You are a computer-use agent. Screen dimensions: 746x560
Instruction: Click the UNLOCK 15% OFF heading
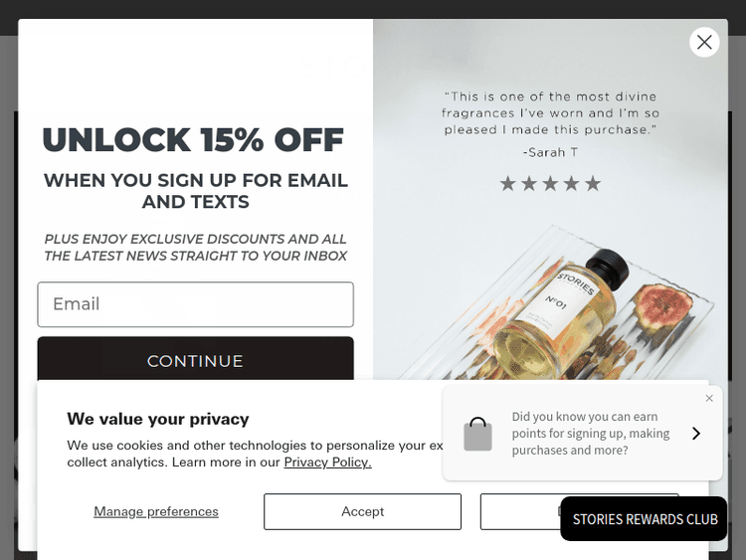[193, 140]
